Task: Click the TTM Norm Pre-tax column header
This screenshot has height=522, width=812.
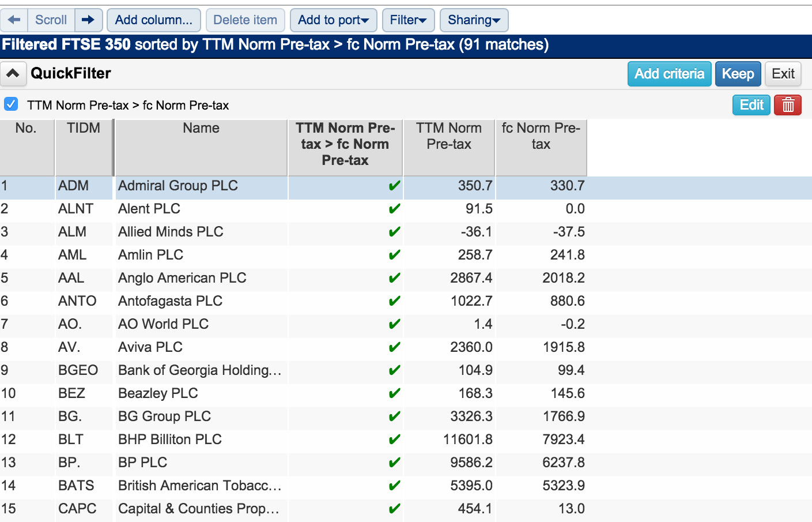Action: pyautogui.click(x=449, y=147)
